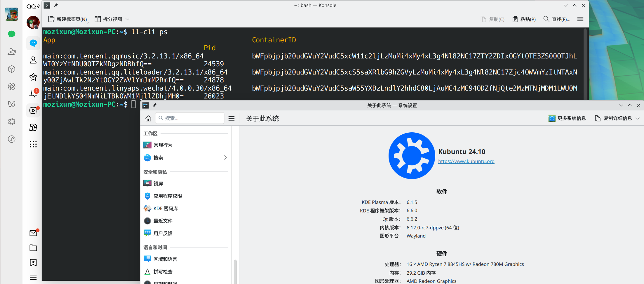Open QQ files folder icon

[33, 248]
